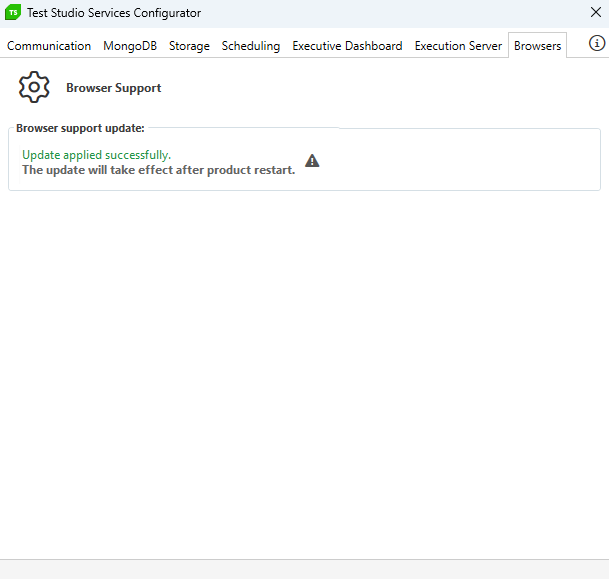Select the Browsers tab
609x579 pixels.
click(538, 46)
